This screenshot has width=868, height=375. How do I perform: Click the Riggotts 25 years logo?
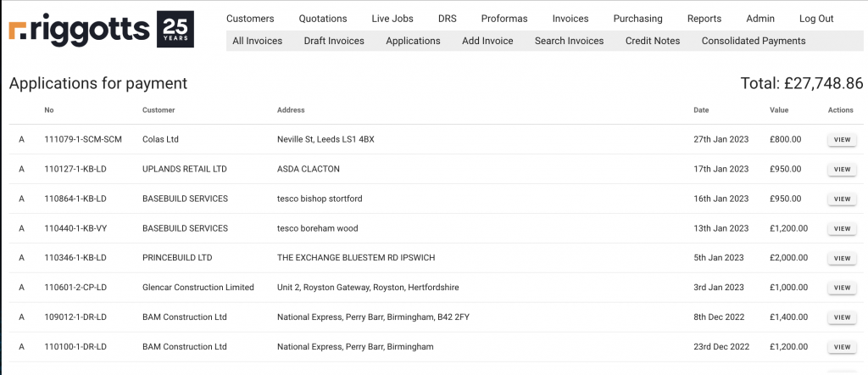[x=102, y=29]
